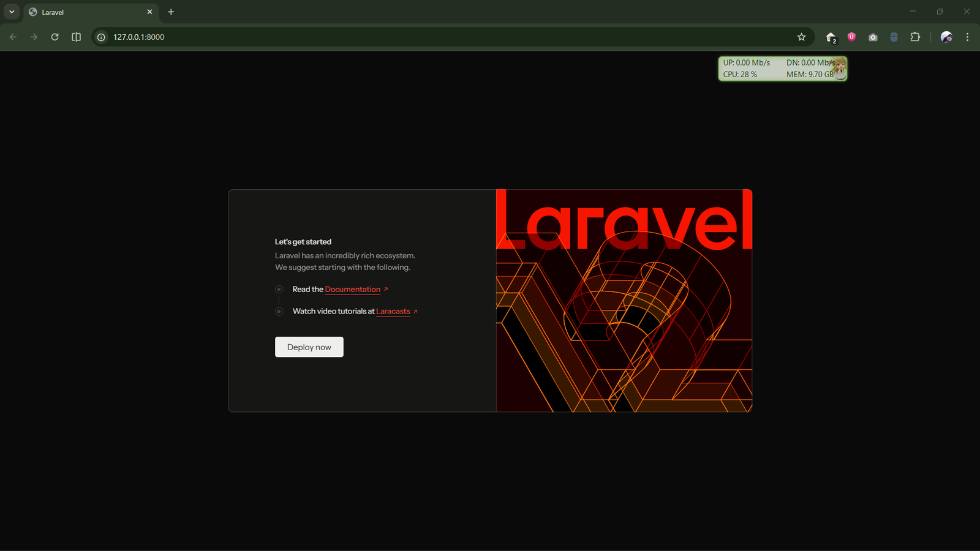Open the camera screenshot extension
980x551 pixels.
(x=873, y=37)
